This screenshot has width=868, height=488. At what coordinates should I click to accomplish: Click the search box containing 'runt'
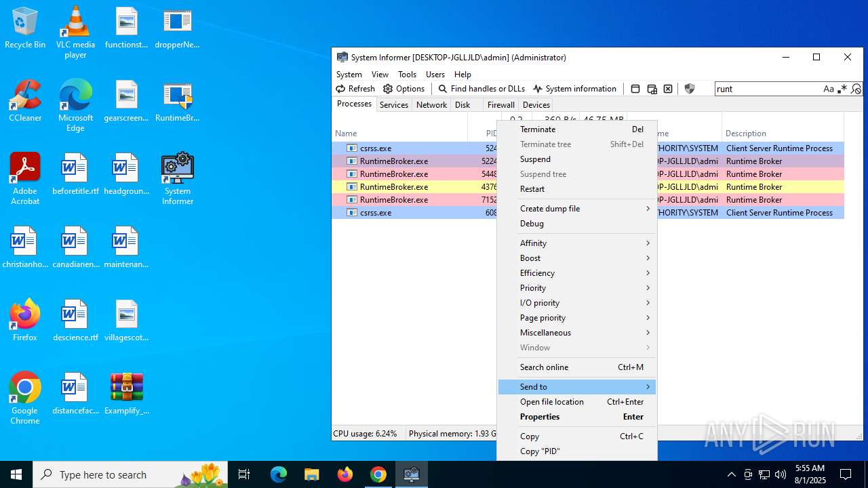point(768,89)
